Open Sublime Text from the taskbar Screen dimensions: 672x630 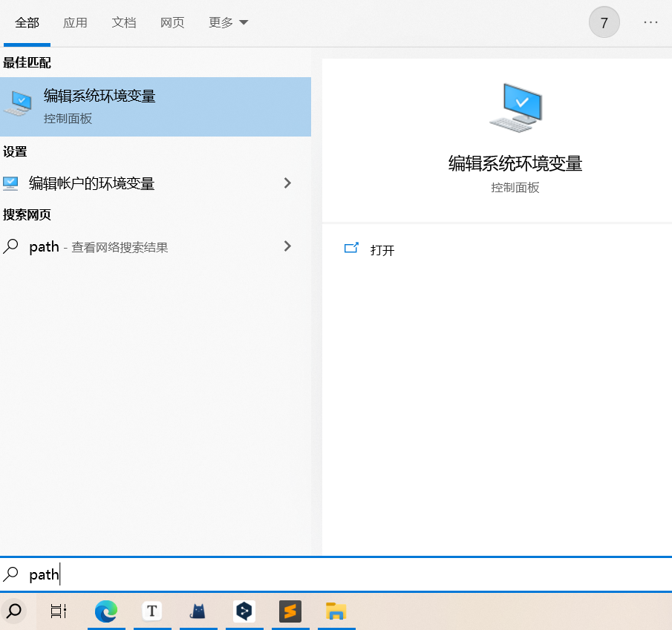290,611
